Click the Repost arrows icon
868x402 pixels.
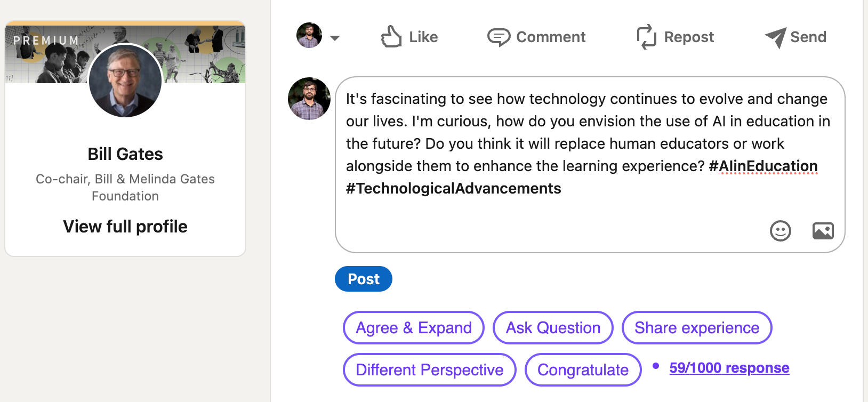[x=646, y=37]
